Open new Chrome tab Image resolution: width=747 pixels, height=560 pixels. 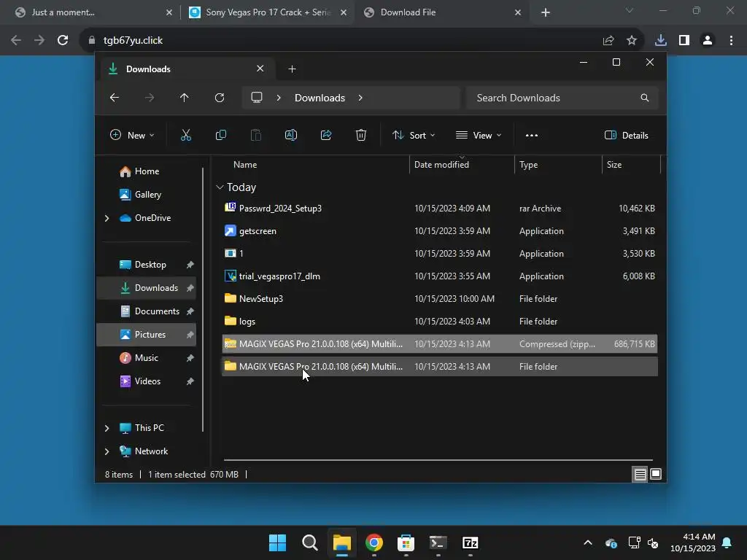click(546, 13)
